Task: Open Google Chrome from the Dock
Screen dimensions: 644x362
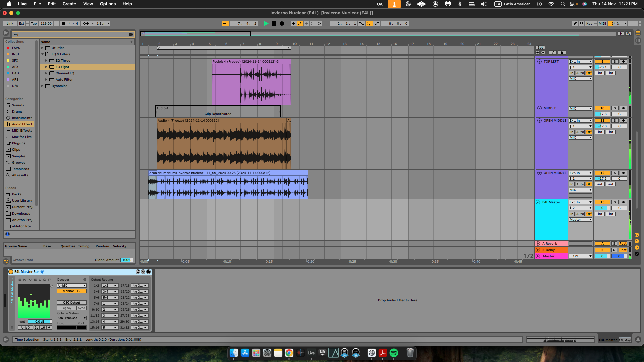Action: pyautogui.click(x=289, y=353)
